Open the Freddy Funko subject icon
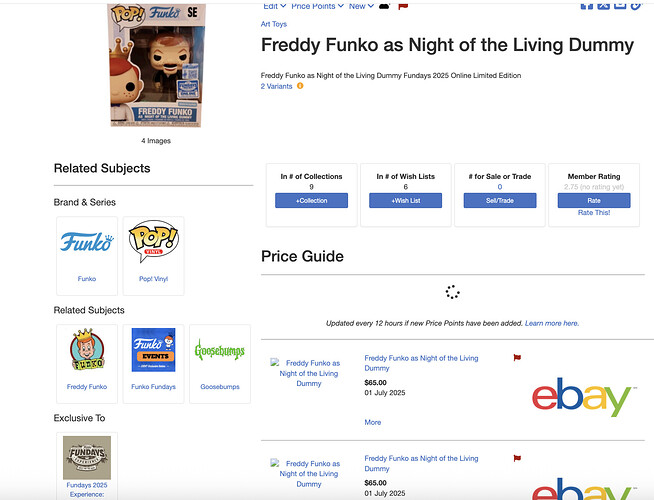Viewport: 654px width, 500px height. pyautogui.click(x=87, y=349)
